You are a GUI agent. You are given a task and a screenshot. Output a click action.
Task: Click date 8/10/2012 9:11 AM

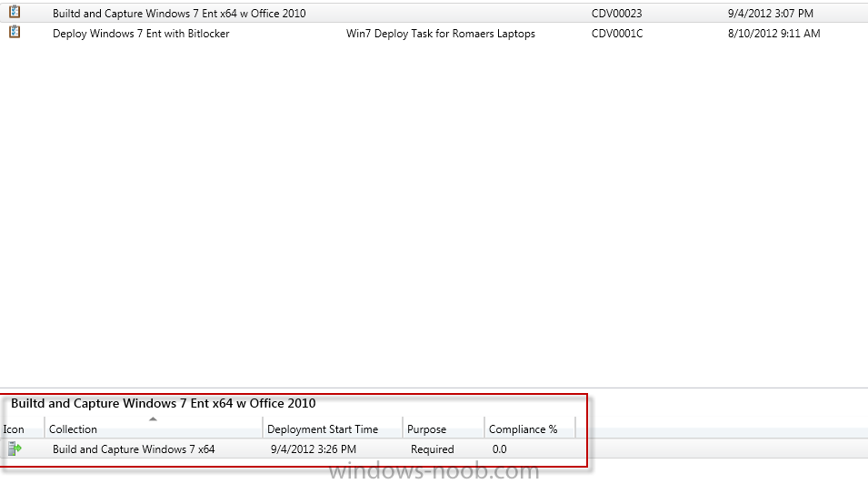[x=773, y=34]
